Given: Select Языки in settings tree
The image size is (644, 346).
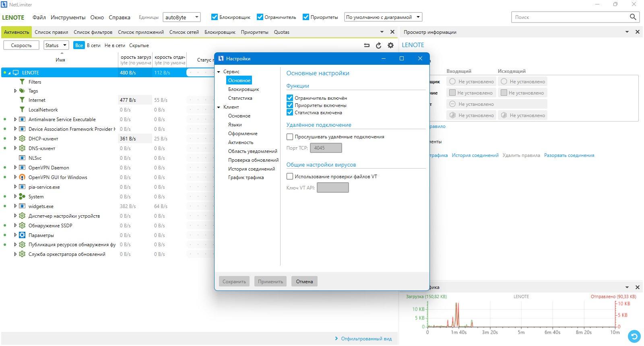Looking at the screenshot, I should point(235,125).
